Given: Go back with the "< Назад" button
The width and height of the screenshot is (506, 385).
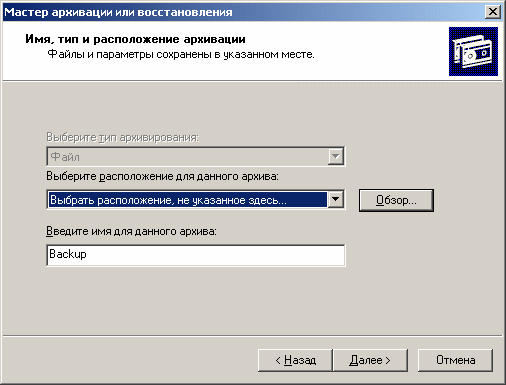Looking at the screenshot, I should pos(295,360).
